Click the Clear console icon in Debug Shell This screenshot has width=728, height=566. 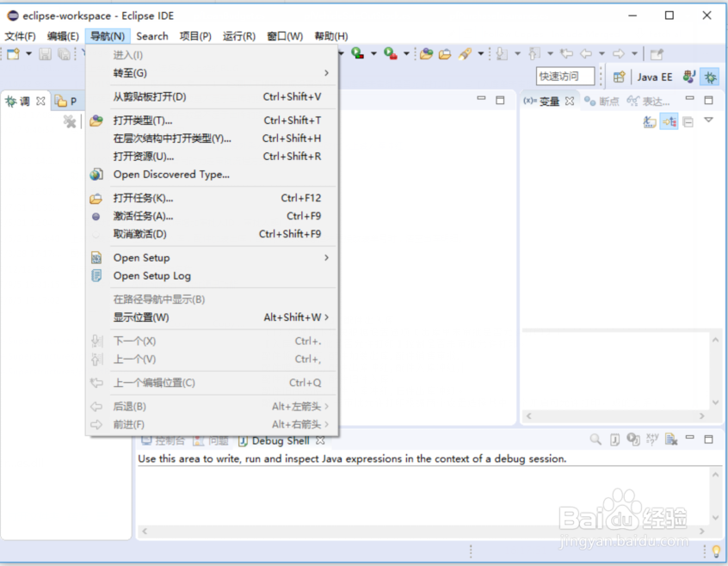point(671,439)
